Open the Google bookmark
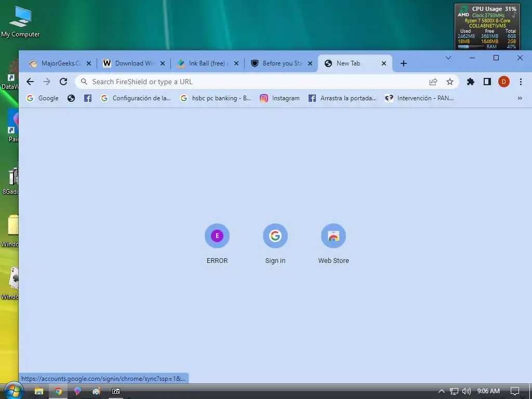This screenshot has width=532, height=399. click(x=43, y=98)
